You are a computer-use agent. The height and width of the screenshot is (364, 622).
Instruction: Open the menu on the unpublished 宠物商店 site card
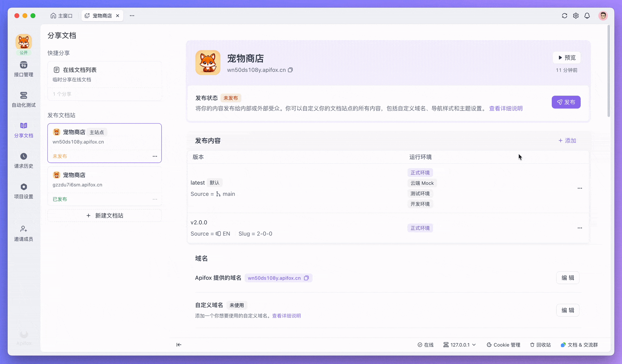[155, 156]
